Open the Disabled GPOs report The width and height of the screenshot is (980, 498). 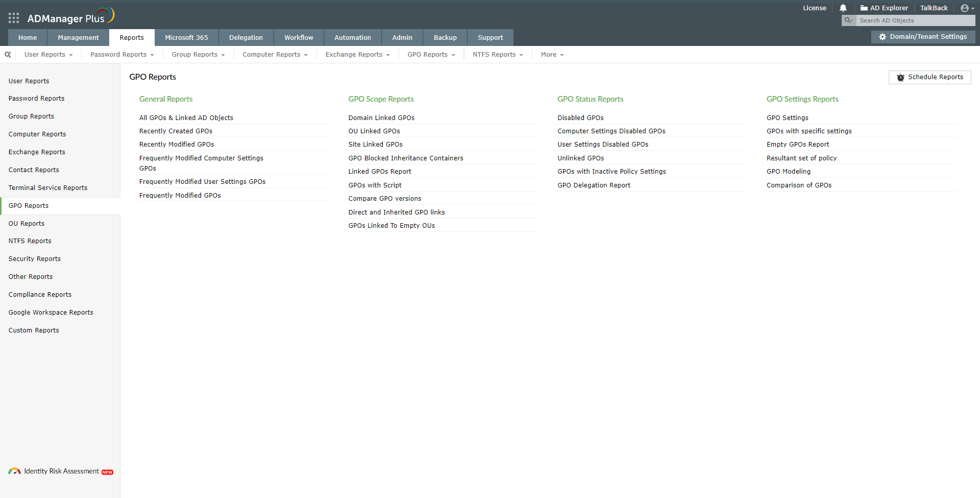[580, 117]
